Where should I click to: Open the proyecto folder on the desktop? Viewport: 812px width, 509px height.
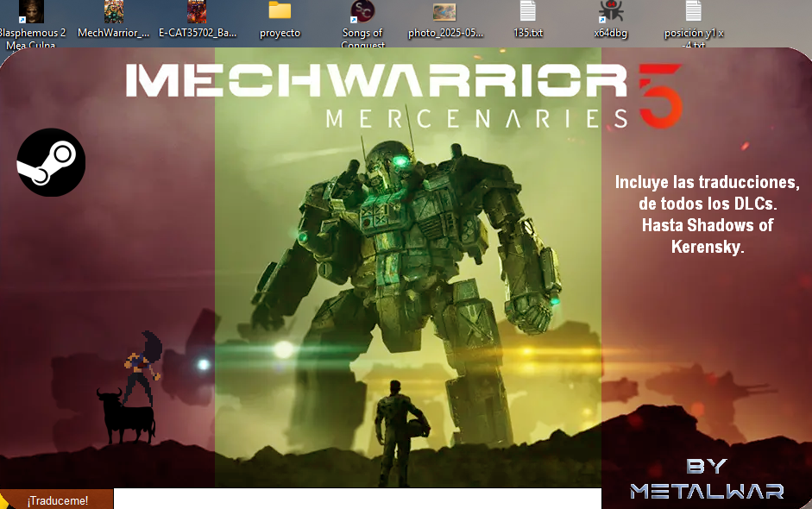tap(280, 20)
